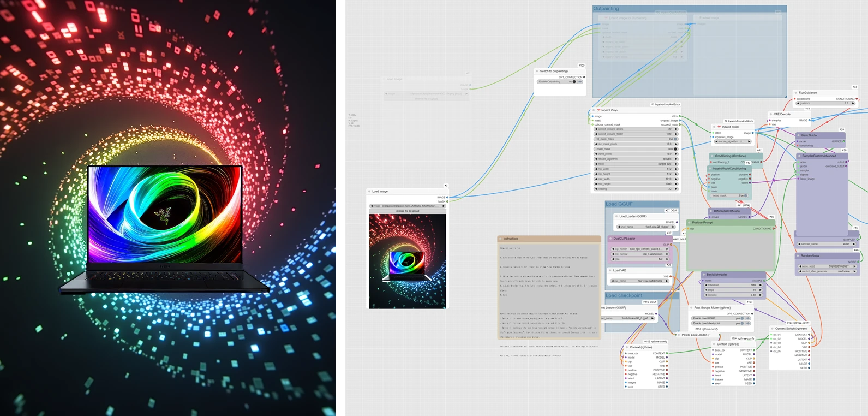Image resolution: width=868 pixels, height=416 pixels.
Task: Click the guidance value slider in FluxGuidance
Action: 826,103
